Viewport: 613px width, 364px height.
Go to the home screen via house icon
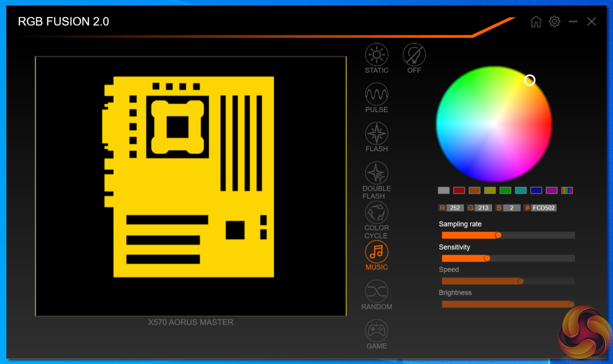(536, 22)
